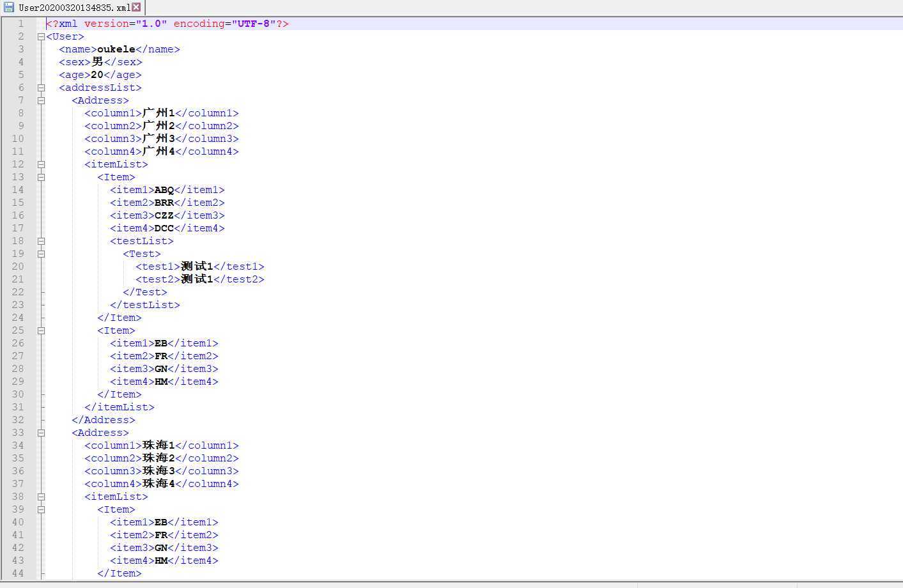
Task: Close the User20200320134835.xml tab with its red X
Action: tap(136, 8)
